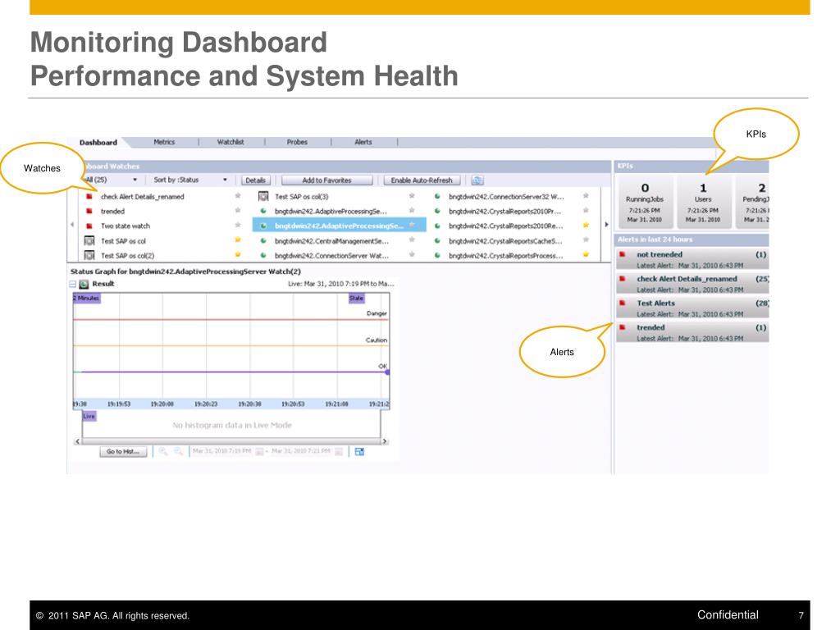
Task: Collapse the Result graph section
Action: [73, 284]
